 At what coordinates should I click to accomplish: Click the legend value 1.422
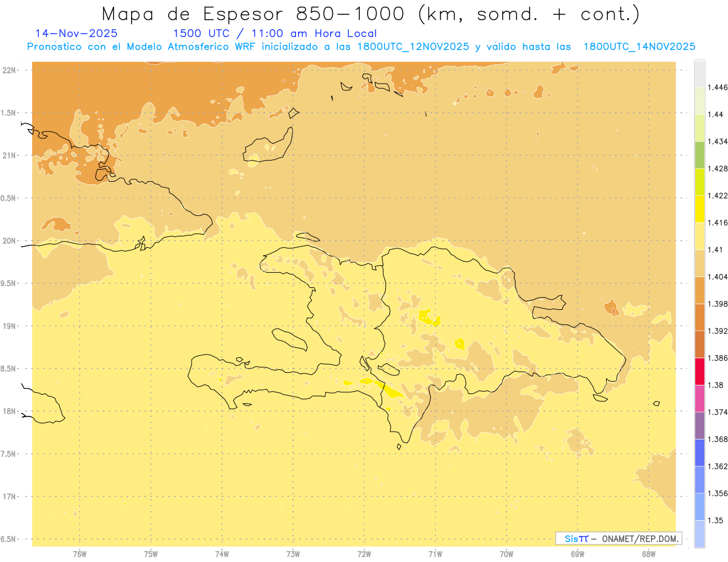click(x=718, y=196)
